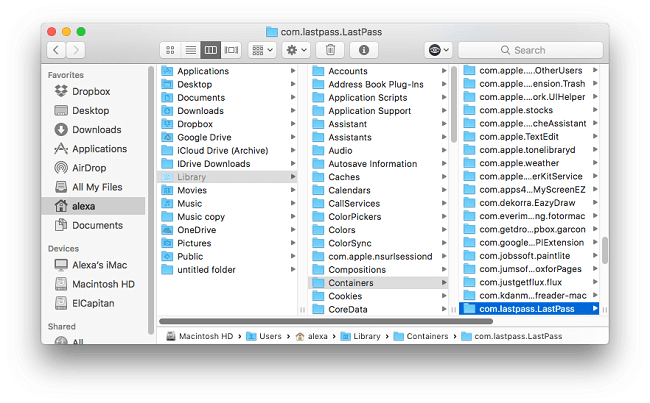Select the com.dekorra.EazyDraw folder

click(530, 203)
